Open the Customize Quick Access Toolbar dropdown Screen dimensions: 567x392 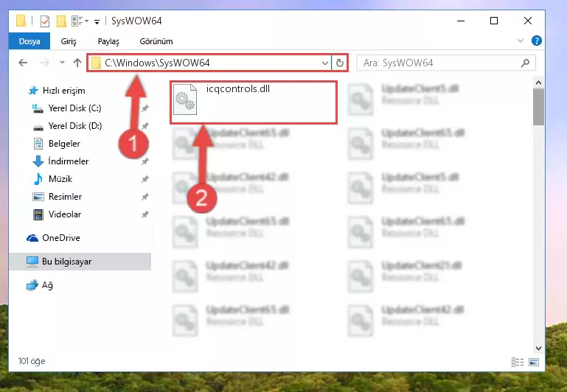pos(97,22)
